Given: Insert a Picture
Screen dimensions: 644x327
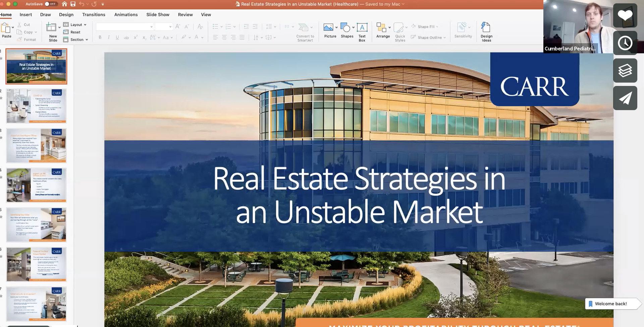Looking at the screenshot, I should 330,31.
